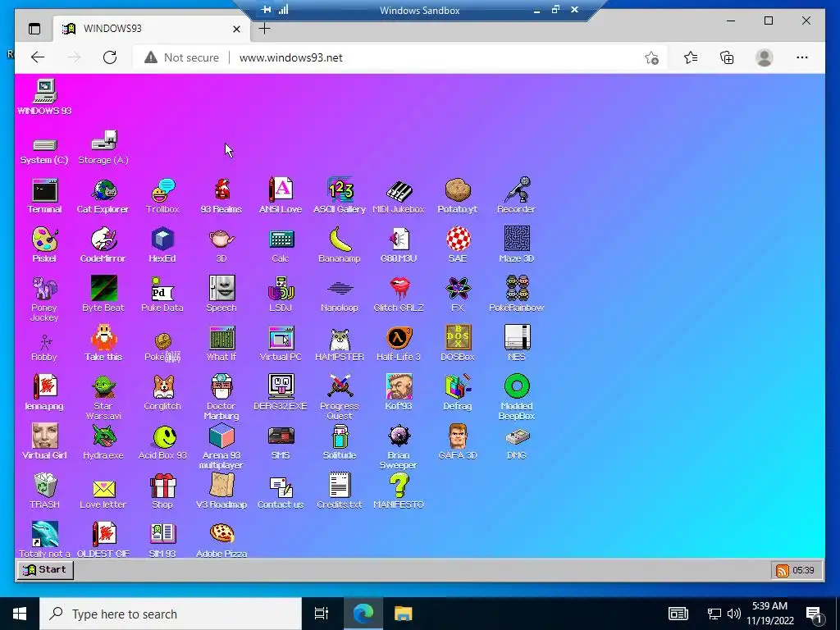Click the Windows 93 Start button
The width and height of the screenshot is (840, 630).
pos(45,569)
